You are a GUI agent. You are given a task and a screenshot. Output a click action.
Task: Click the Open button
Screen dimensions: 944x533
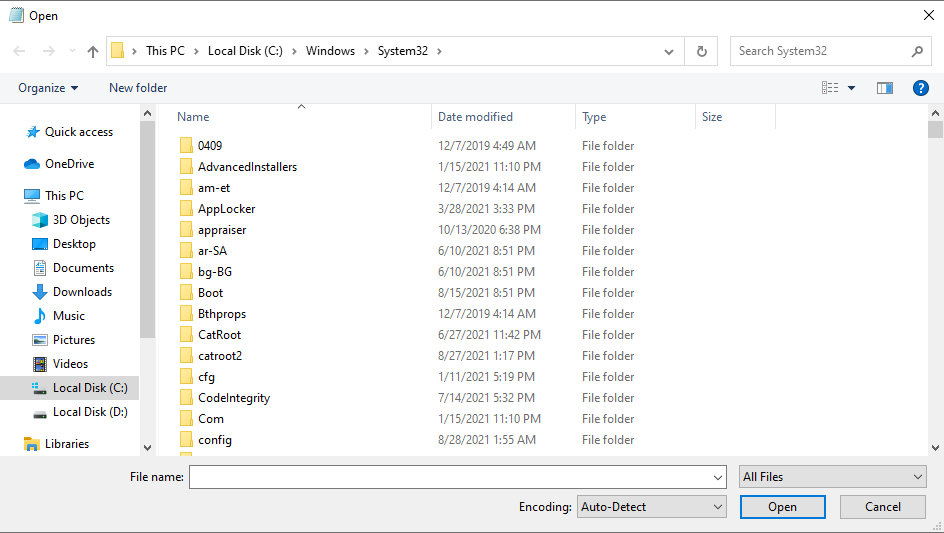click(782, 507)
